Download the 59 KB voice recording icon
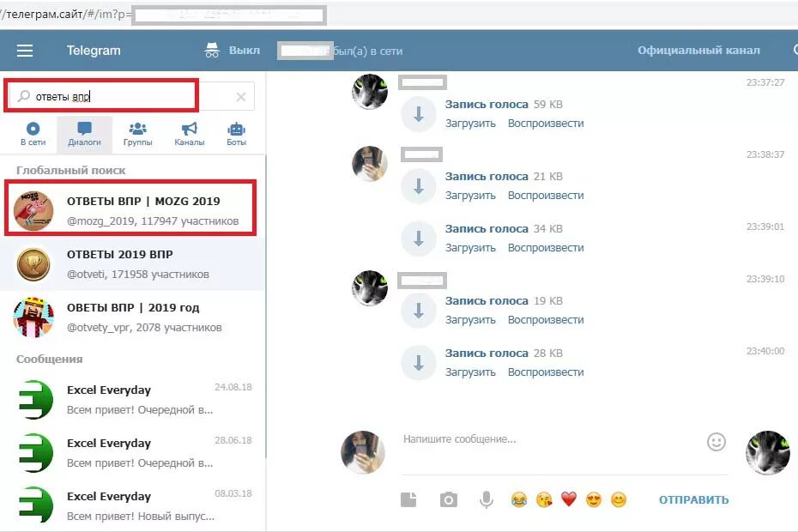Viewport: 798px width, 532px height. pyautogui.click(x=419, y=114)
